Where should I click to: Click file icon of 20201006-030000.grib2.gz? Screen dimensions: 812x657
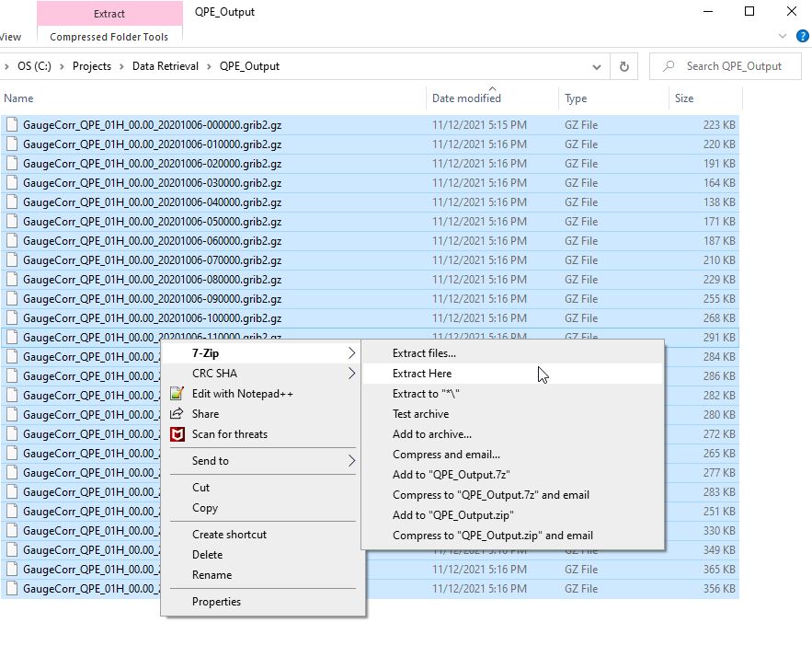coord(12,183)
